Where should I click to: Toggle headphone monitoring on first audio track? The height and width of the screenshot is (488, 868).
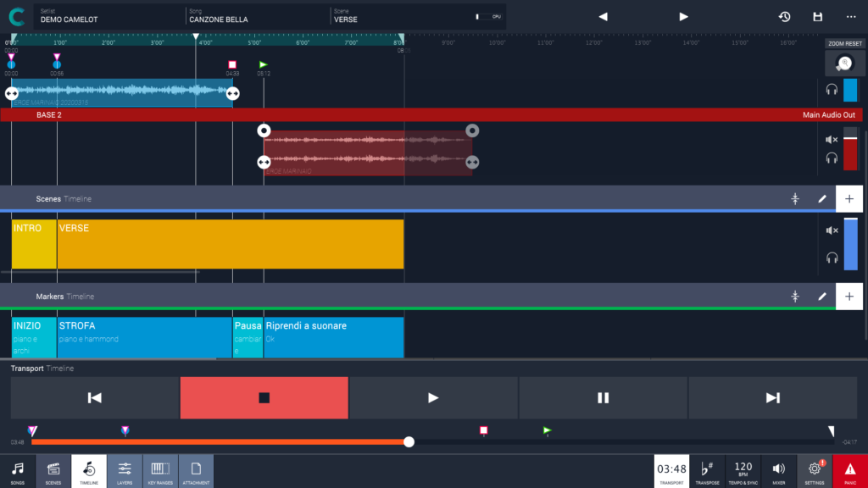click(x=832, y=90)
